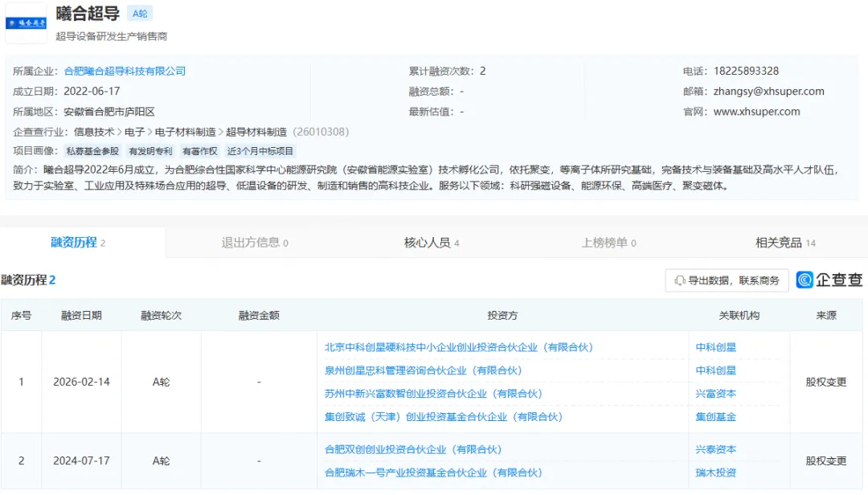Click the 超导材料制造 industry category
The image size is (868, 495).
click(256, 132)
